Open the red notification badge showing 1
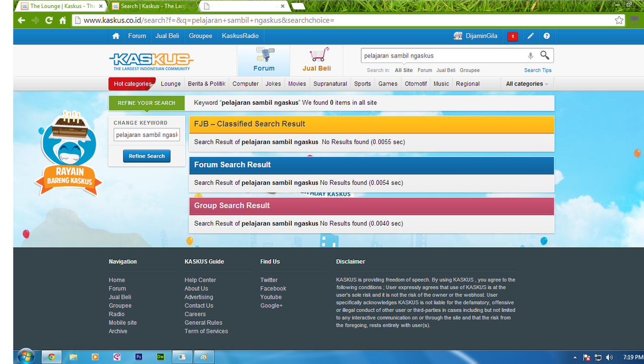This screenshot has height=364, width=644. coord(512,36)
